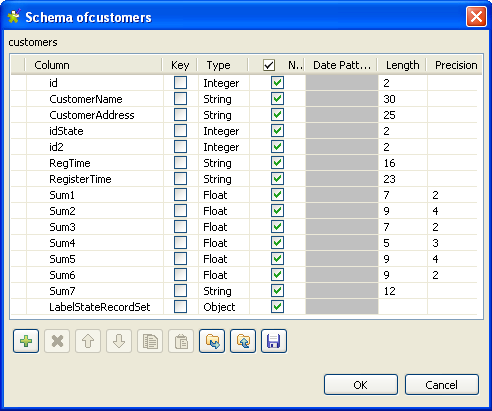
Task: Select the LabelStateRecordSet name cell
Action: pyautogui.click(x=95, y=307)
